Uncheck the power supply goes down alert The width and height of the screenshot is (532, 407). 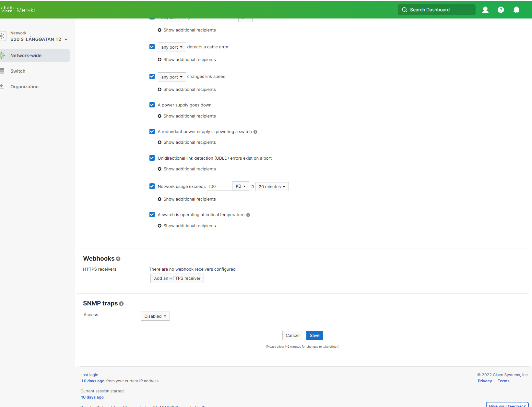click(x=152, y=105)
